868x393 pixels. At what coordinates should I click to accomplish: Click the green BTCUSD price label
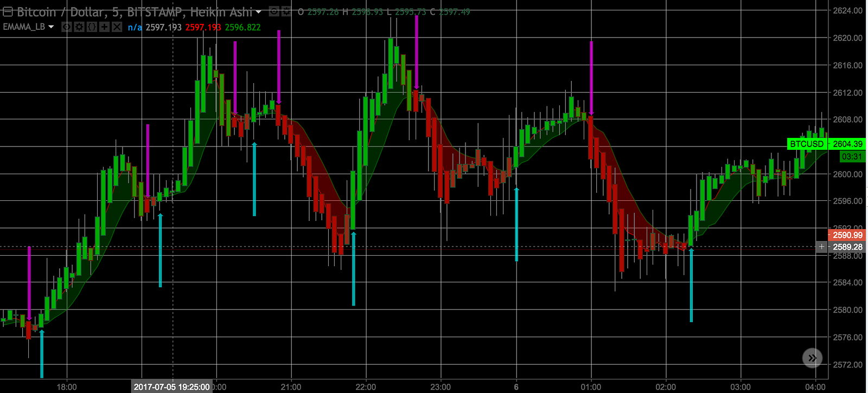pyautogui.click(x=807, y=144)
